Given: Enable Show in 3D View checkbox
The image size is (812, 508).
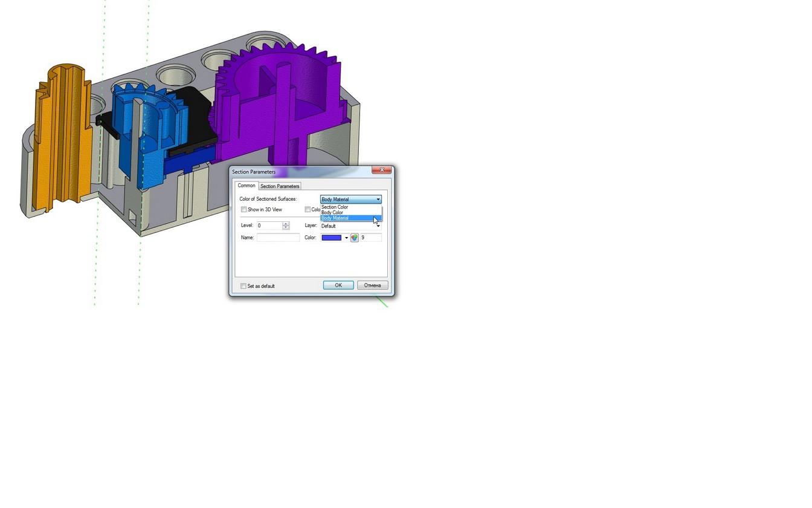Looking at the screenshot, I should point(244,210).
